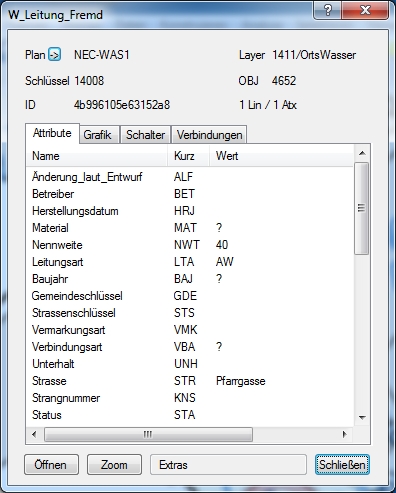Sort by the Wert column header

[x=281, y=156]
